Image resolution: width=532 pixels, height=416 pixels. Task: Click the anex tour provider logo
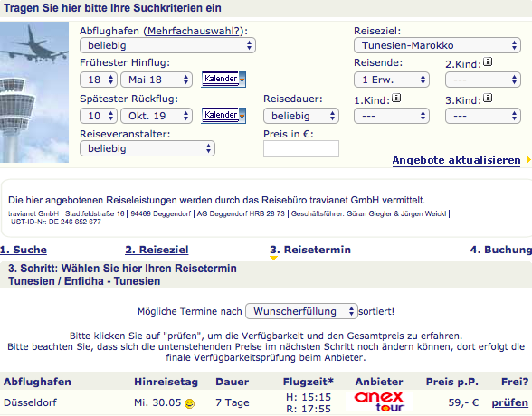pyautogui.click(x=379, y=402)
